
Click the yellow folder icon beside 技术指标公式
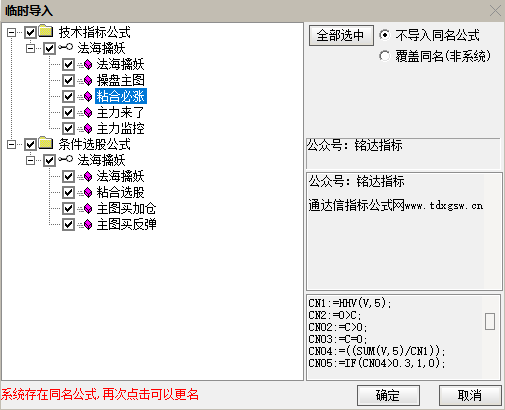pos(46,31)
